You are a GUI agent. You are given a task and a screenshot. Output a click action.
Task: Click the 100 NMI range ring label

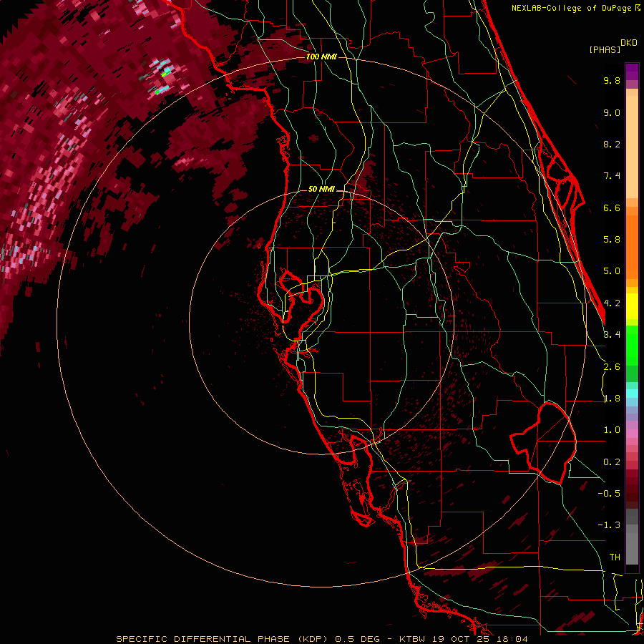tap(321, 57)
